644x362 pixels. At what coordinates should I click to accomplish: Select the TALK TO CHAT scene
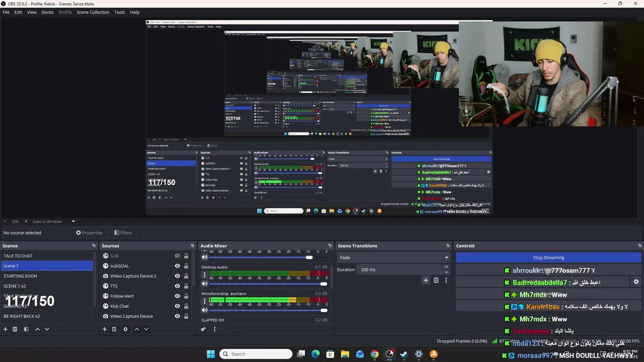[47, 256]
